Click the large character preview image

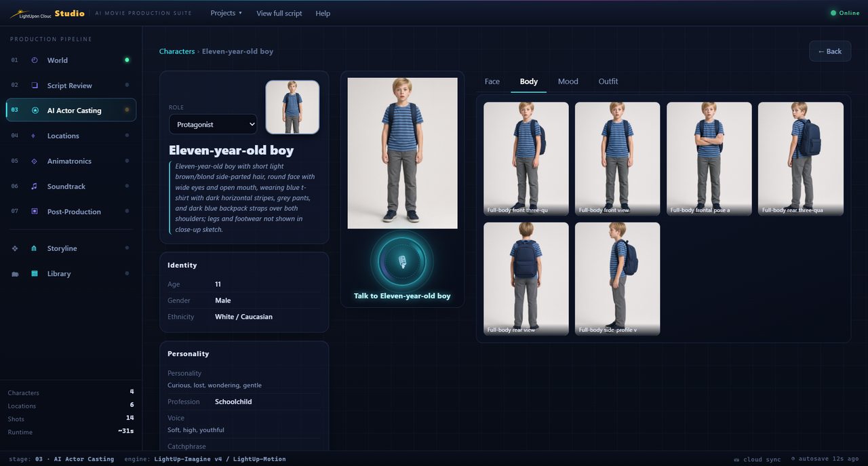click(x=403, y=153)
